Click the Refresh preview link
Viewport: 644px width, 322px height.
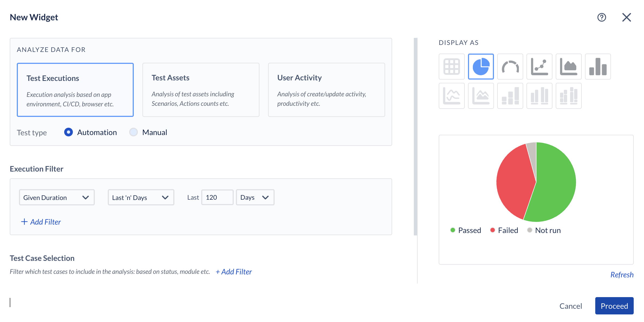[x=622, y=275]
